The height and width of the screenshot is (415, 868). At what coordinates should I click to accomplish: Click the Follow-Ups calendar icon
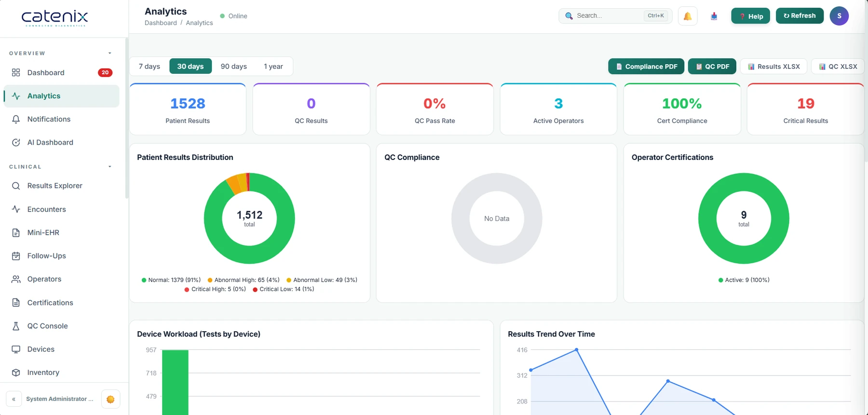[16, 256]
